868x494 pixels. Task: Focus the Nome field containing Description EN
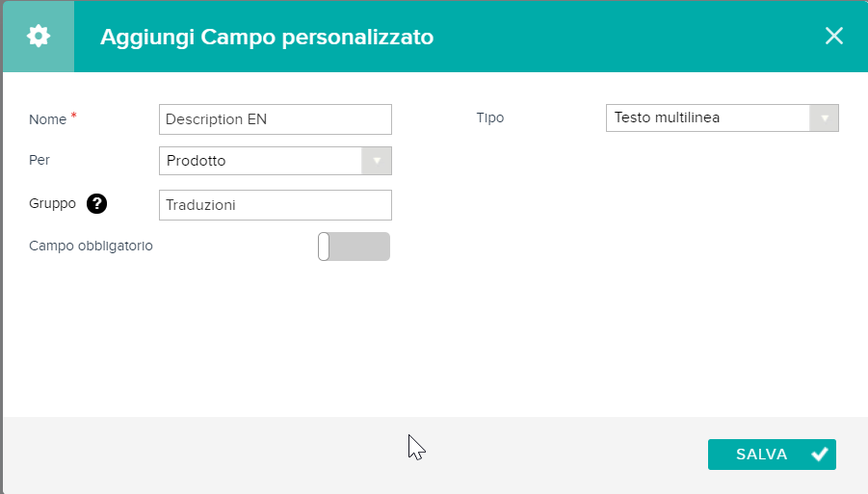pos(276,119)
